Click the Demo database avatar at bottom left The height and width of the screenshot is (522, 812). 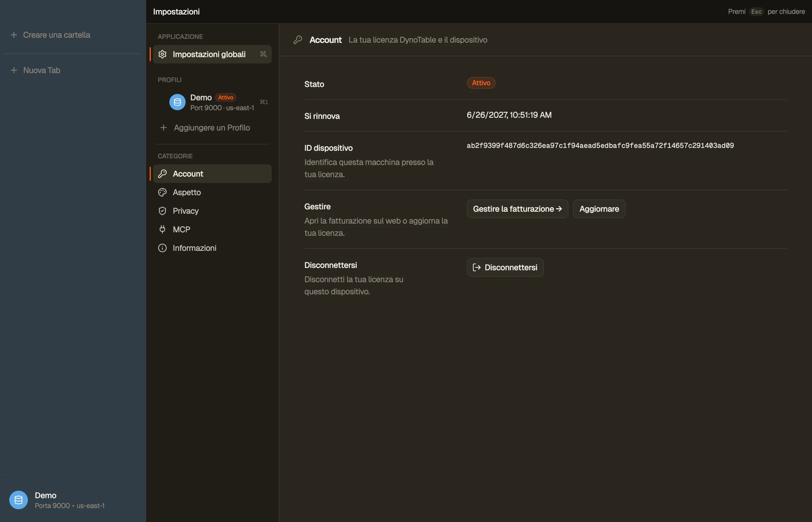coord(18,500)
